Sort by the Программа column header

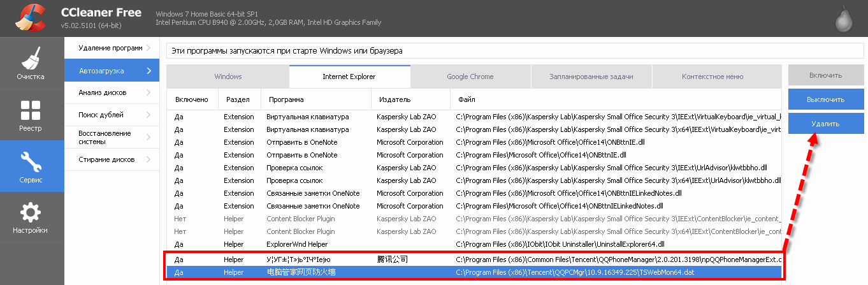316,99
